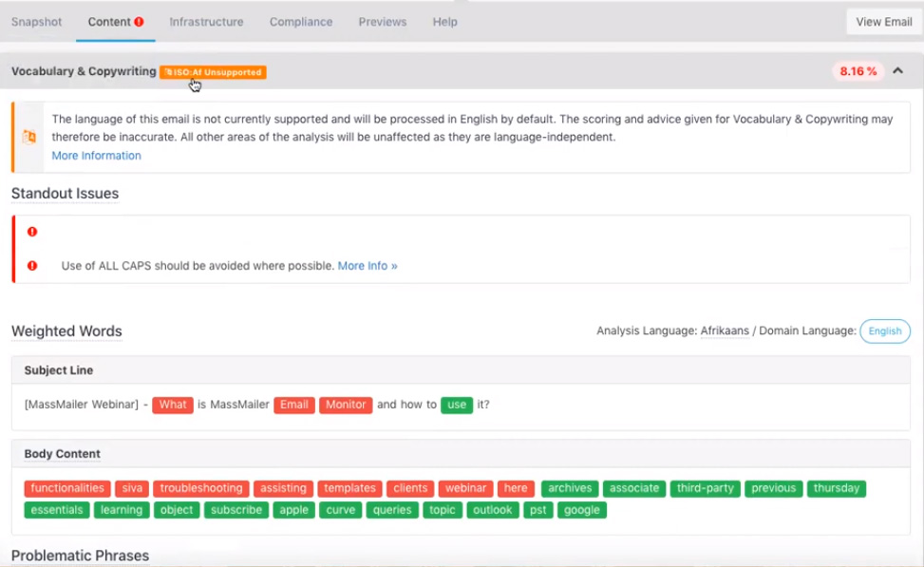Click the red 'Email' subject tag
The width and height of the screenshot is (924, 567).
click(294, 405)
